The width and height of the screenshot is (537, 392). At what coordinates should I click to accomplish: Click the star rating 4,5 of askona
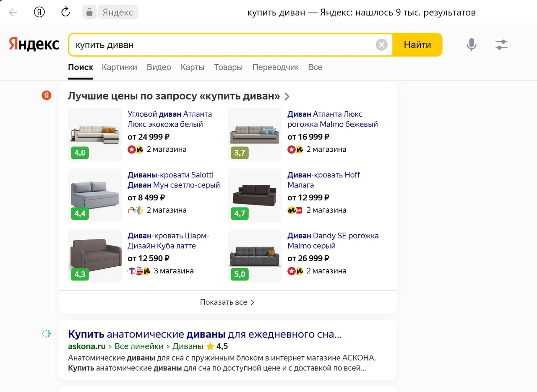pyautogui.click(x=217, y=346)
